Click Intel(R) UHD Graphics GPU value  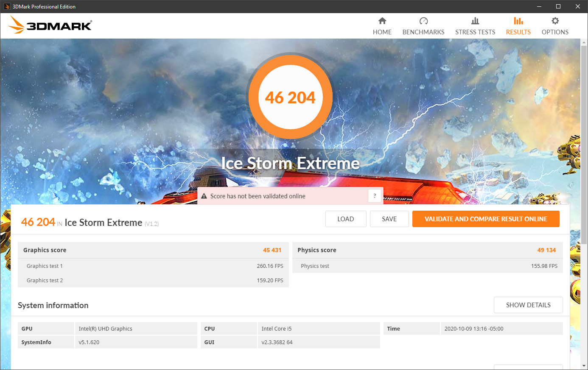[105, 329]
